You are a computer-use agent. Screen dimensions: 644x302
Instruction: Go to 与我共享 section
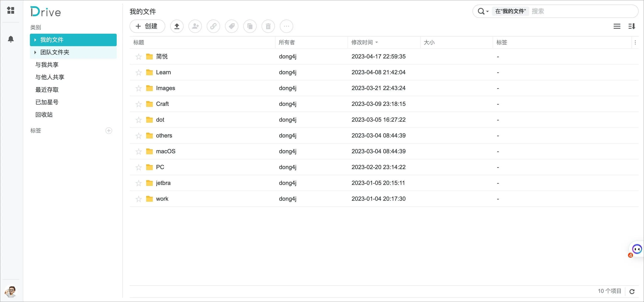point(47,65)
